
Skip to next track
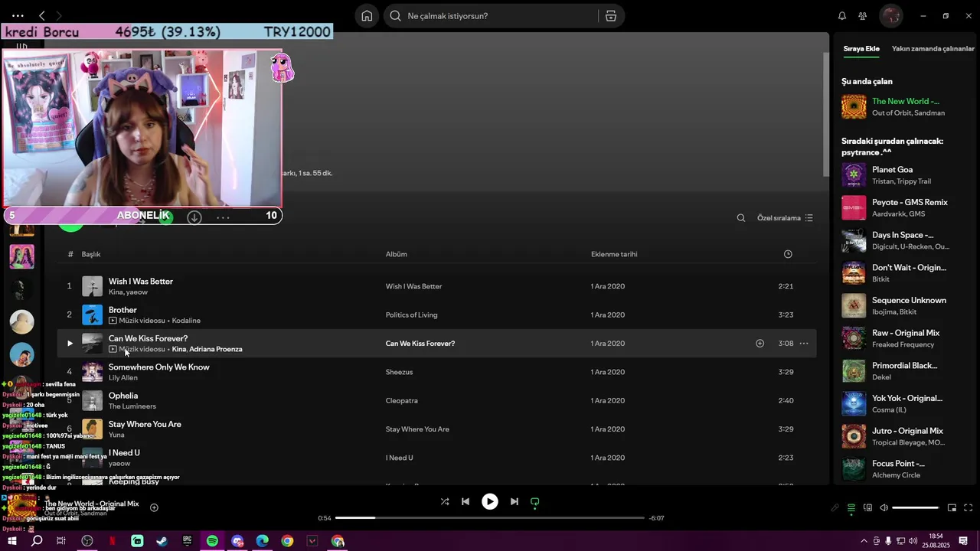[x=514, y=502]
